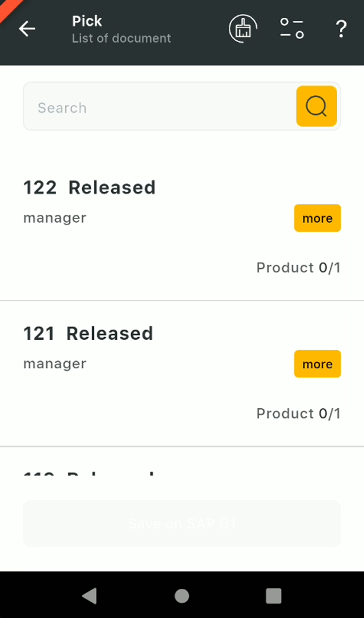Click Product 0/1 count for document 121
The image size is (364, 618).
[x=298, y=413]
